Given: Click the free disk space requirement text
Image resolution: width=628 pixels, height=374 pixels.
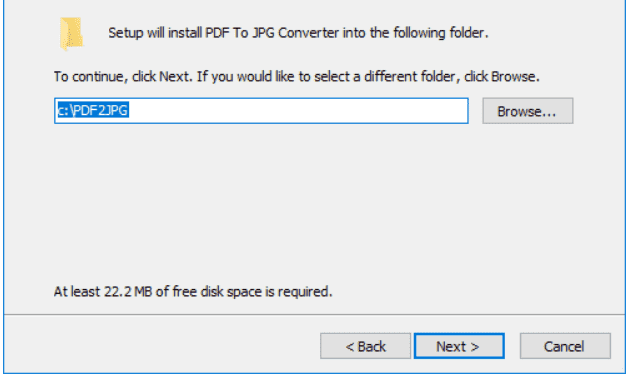Looking at the screenshot, I should point(193,292).
